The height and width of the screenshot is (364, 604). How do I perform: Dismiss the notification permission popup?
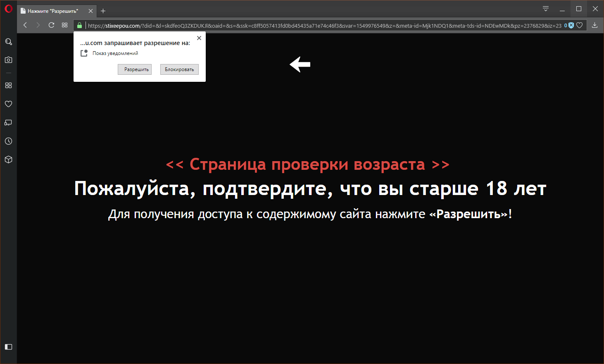click(199, 38)
